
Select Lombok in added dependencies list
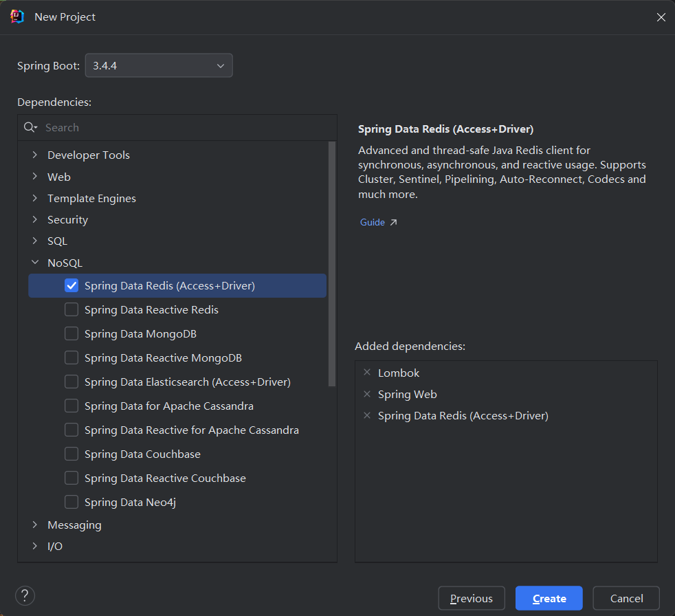click(399, 373)
